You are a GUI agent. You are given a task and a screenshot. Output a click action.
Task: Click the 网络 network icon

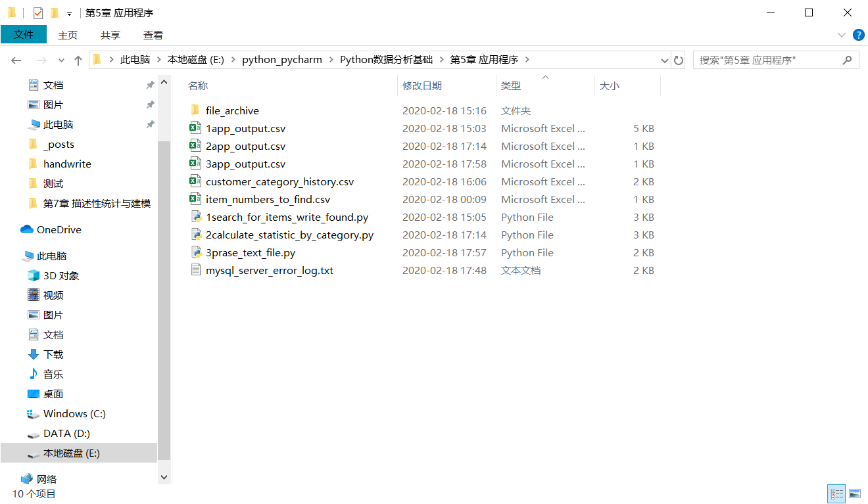tap(27, 479)
